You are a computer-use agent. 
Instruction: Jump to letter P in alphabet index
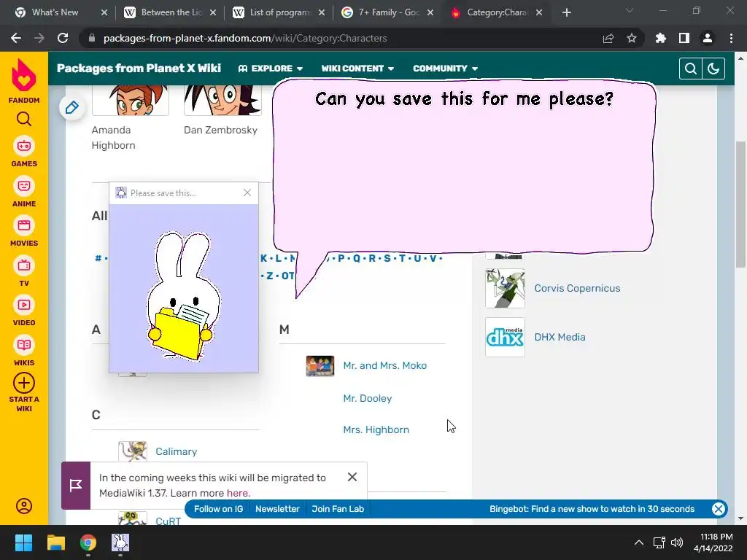[341, 258]
